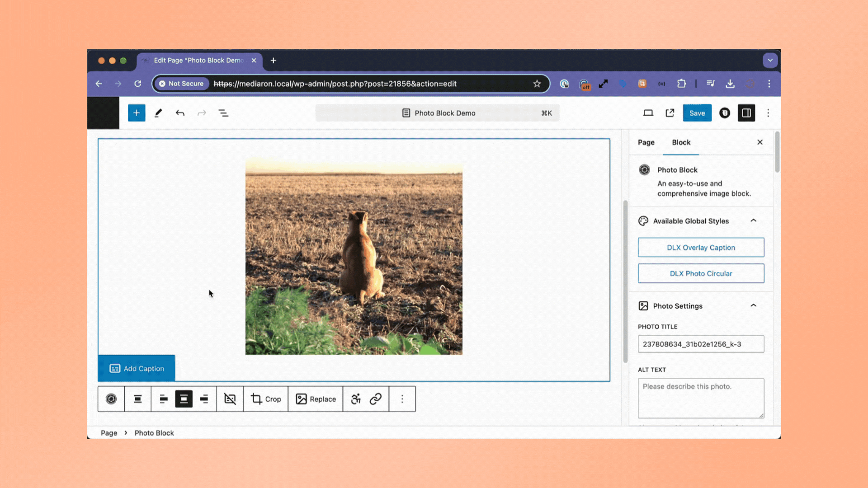Select Photo Block in the breadcrumb

(154, 433)
